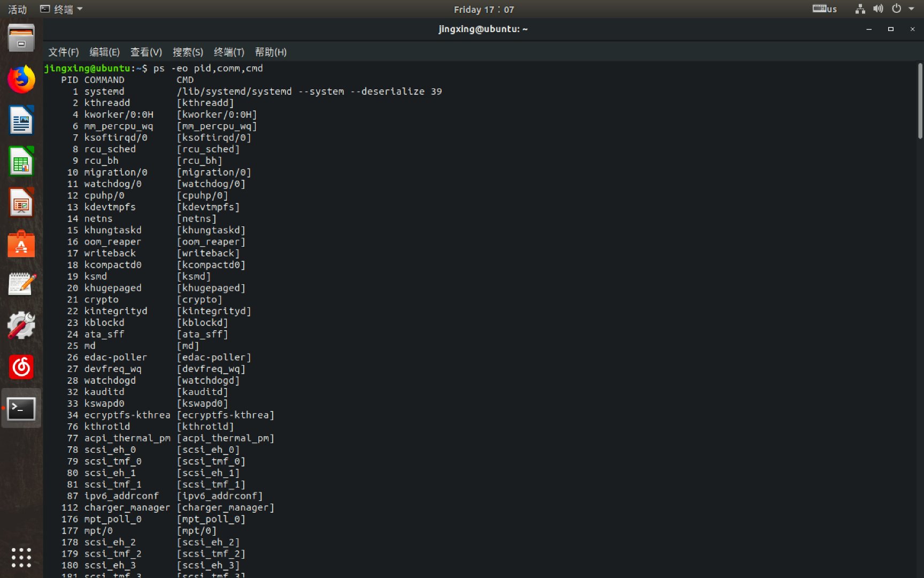
Task: Open NetEase Cloud Music dock icon
Action: click(21, 367)
